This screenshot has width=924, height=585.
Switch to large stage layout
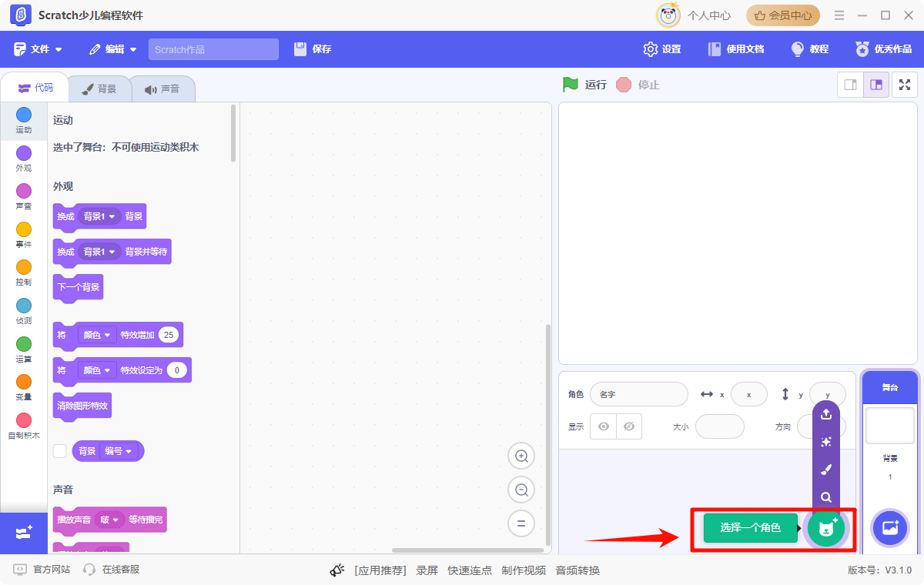876,85
